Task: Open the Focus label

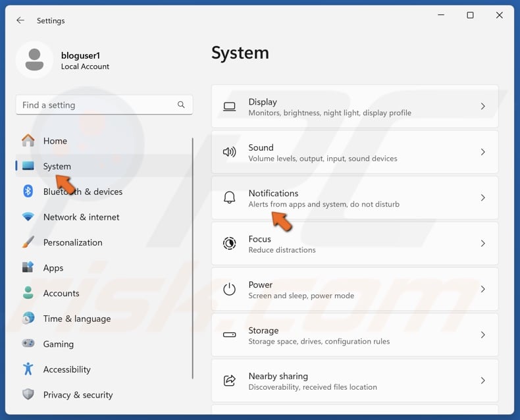Action: click(x=259, y=239)
